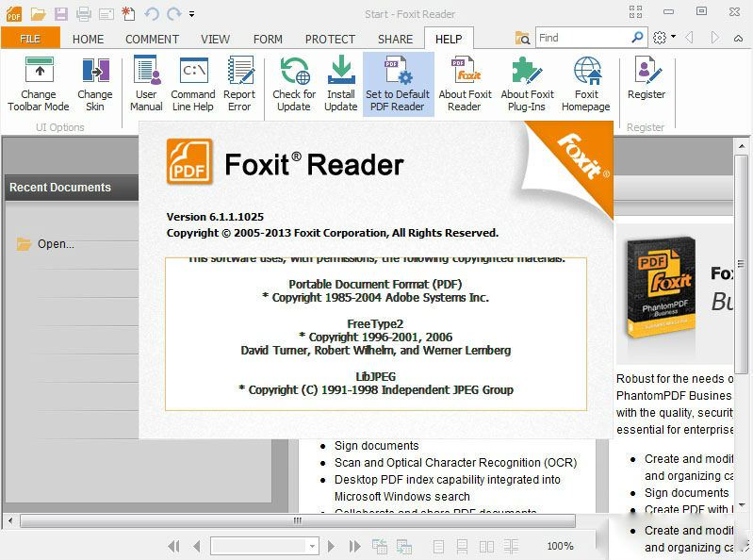Click the Open folder icon in quick access toolbar

[x=38, y=13]
